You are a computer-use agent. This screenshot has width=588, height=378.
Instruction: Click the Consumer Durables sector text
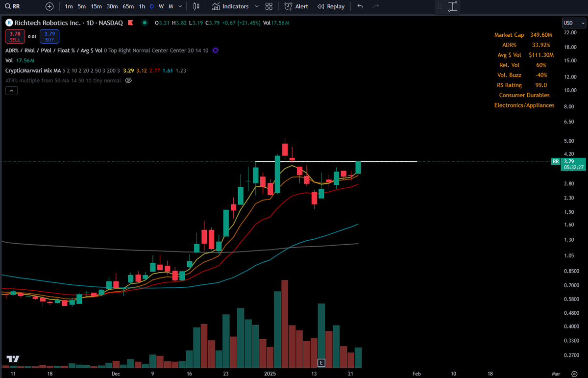(524, 95)
